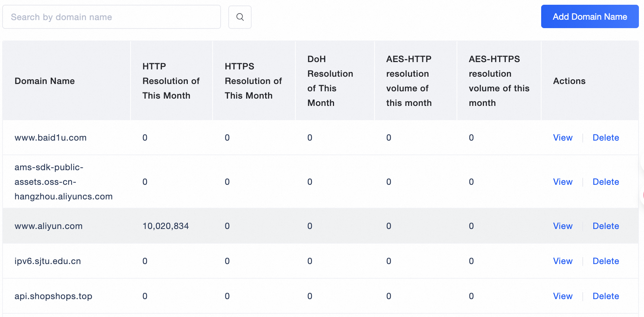Click the search magnifier icon button
The image size is (644, 317).
(240, 17)
